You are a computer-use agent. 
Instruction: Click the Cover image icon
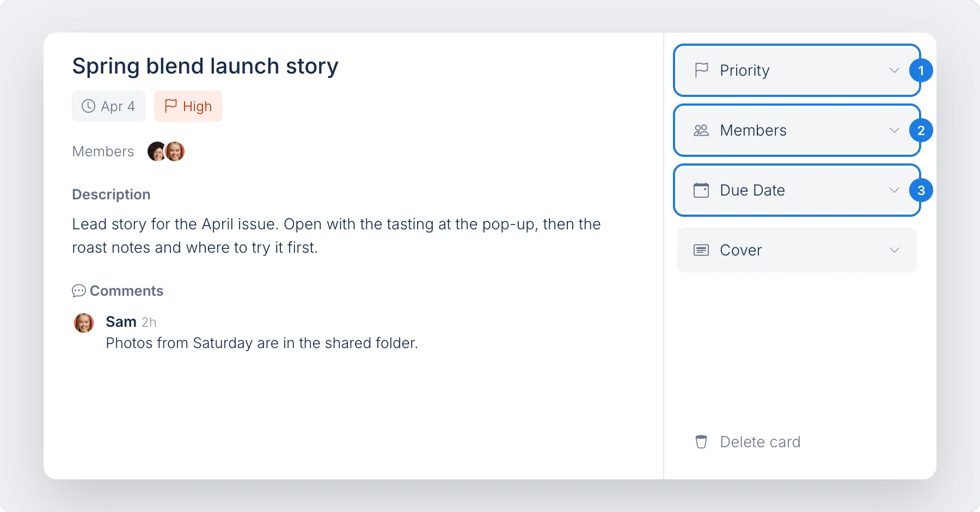click(701, 250)
